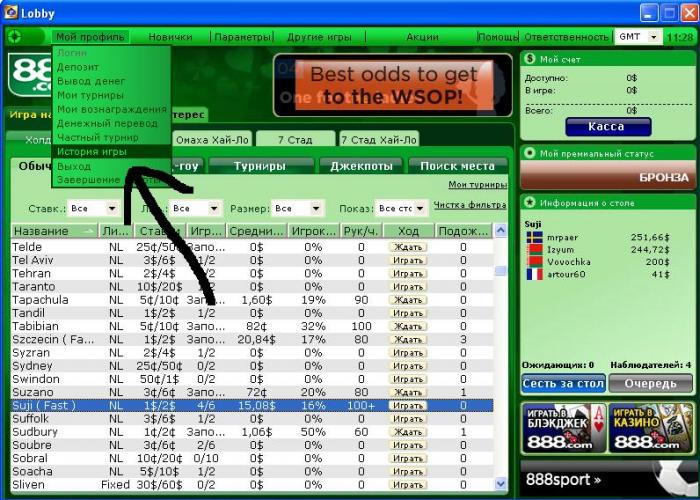Open the 888sport banner
Screen dimensions: 700x500
(x=607, y=479)
